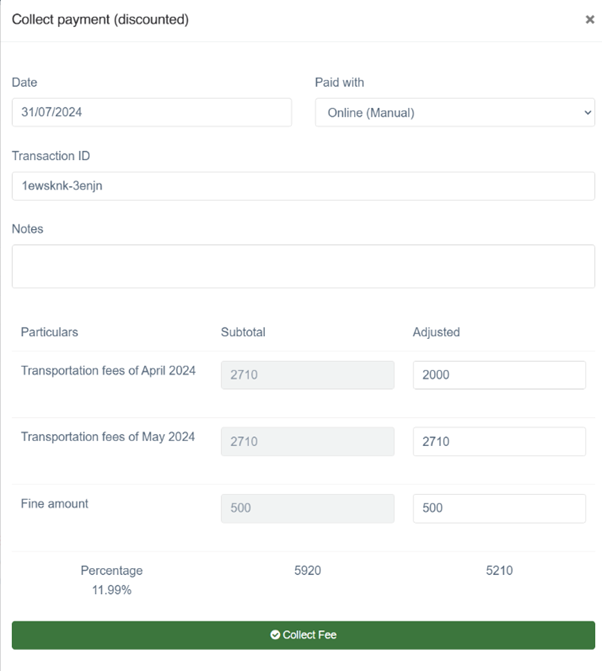Click the Fine amount subtotal field
The height and width of the screenshot is (671, 602).
pos(308,508)
